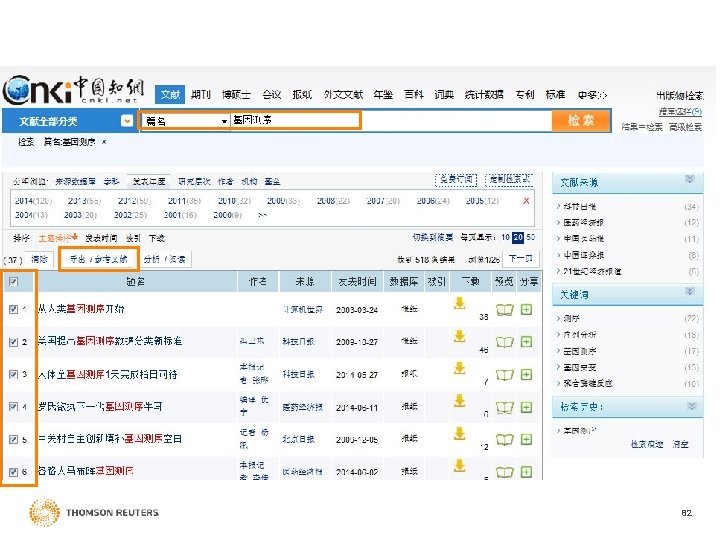Sort results by 发表时间

101,238
